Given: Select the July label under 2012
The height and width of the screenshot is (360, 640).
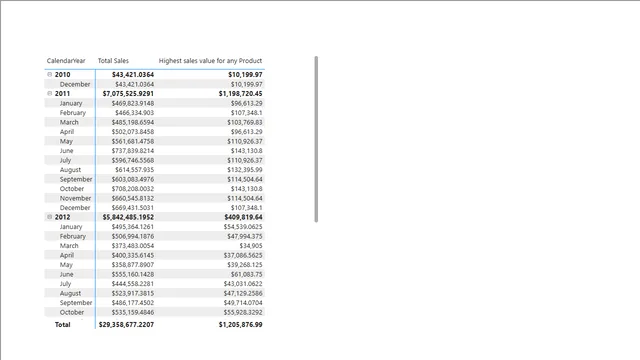Looking at the screenshot, I should point(65,284).
